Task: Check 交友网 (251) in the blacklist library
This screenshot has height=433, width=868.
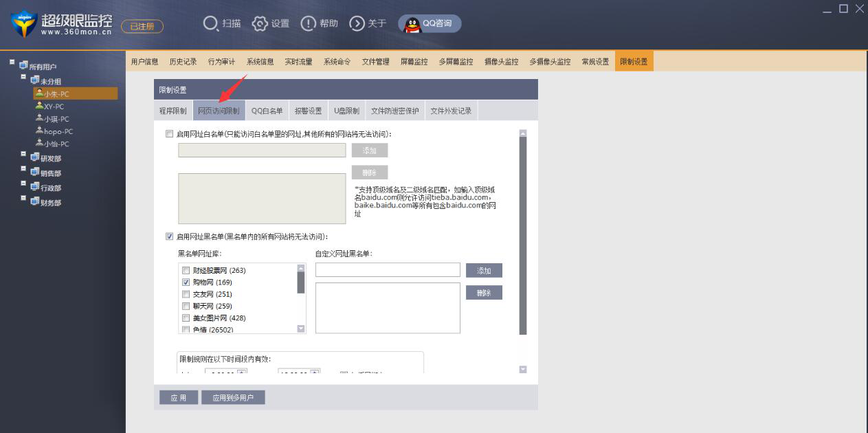Action: click(x=186, y=293)
